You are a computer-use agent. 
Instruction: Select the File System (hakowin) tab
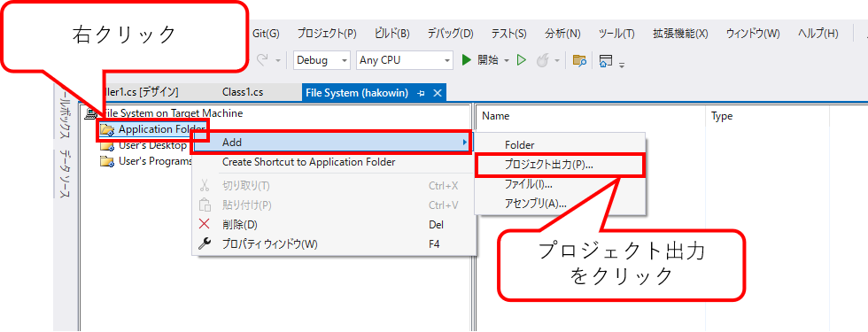click(x=357, y=93)
